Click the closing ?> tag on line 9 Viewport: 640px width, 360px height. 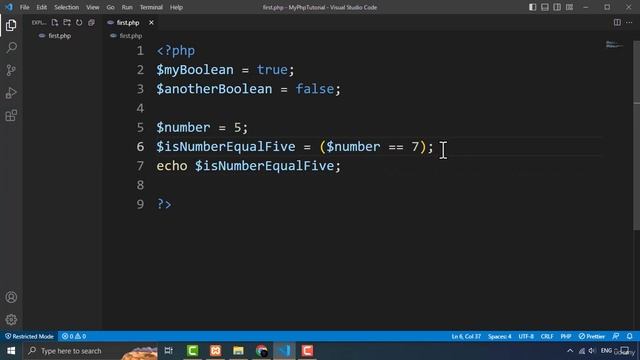(164, 204)
